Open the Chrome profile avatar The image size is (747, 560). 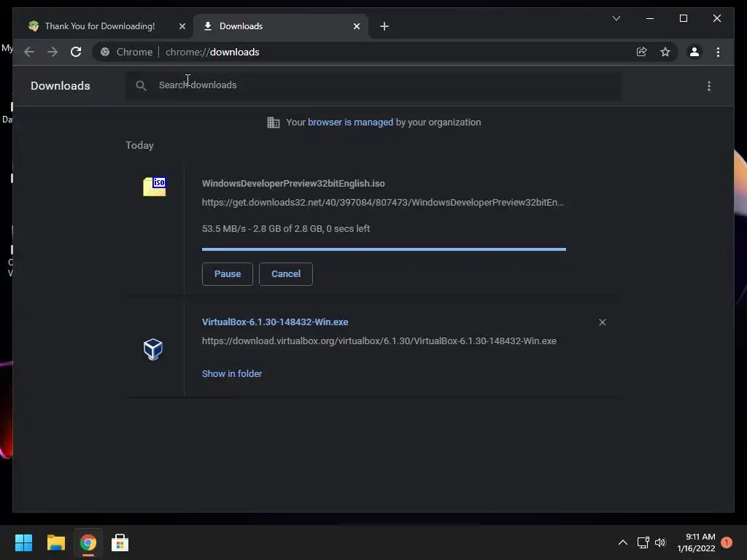pos(694,52)
